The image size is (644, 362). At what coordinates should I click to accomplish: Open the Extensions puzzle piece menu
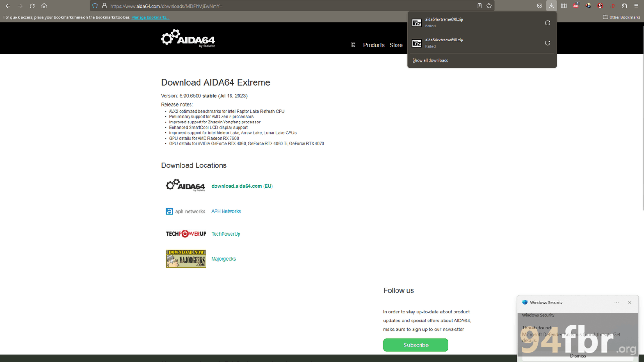624,6
